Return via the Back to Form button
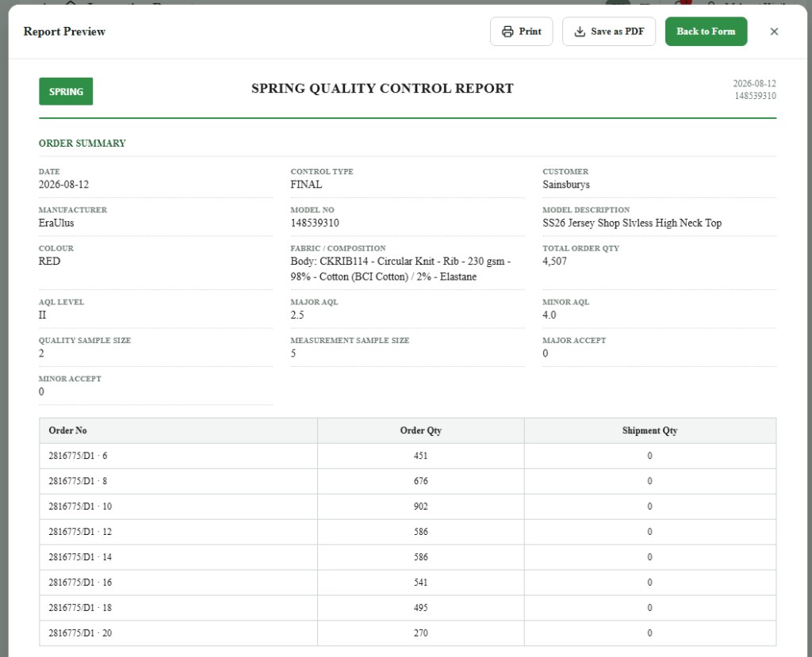The height and width of the screenshot is (657, 812). coord(706,32)
